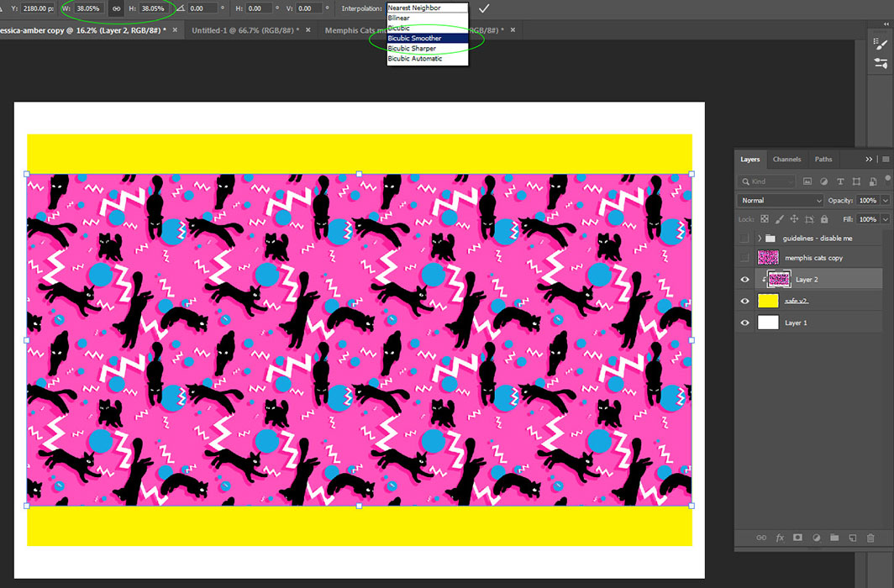Create new fill or adjustment layer
The image size is (894, 588).
(x=816, y=538)
